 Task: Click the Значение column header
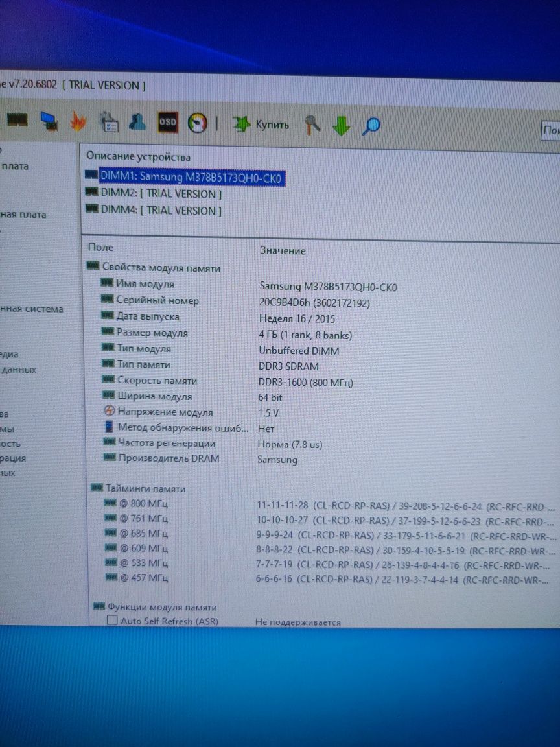(283, 250)
